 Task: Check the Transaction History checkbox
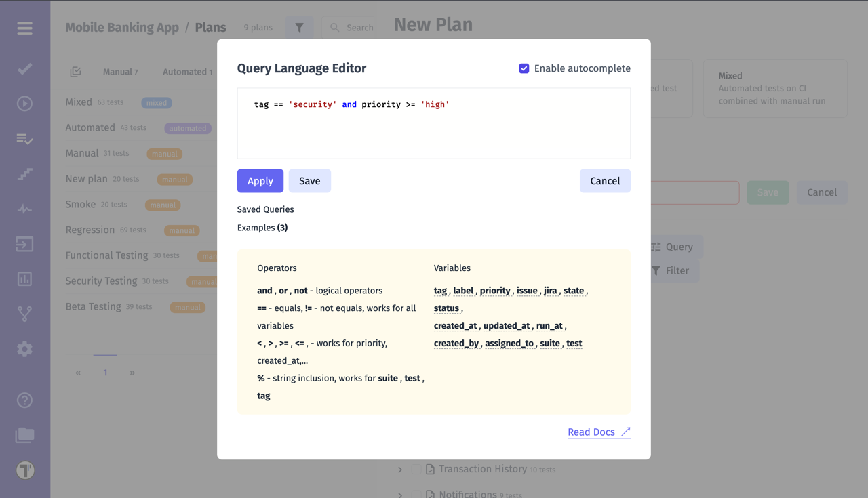coord(416,469)
